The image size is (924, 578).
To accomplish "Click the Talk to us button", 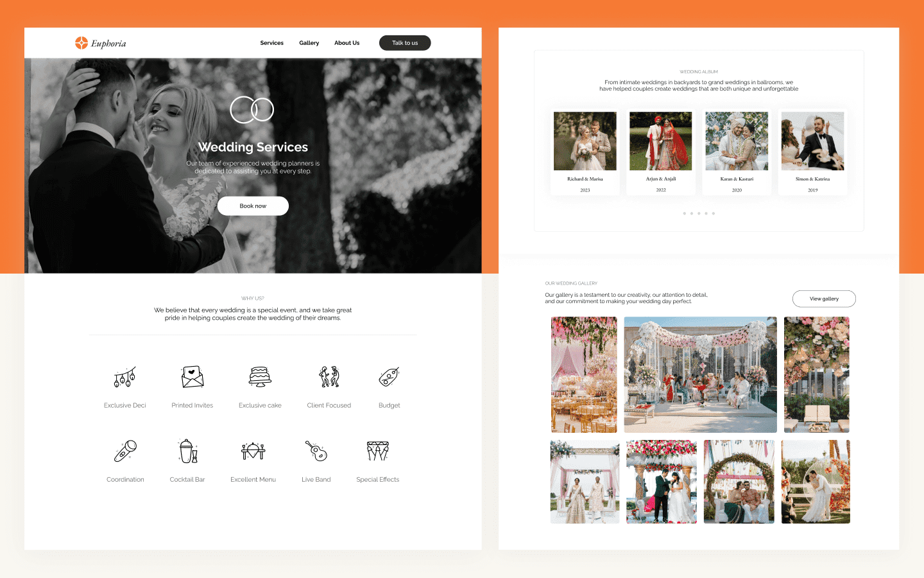I will click(x=404, y=42).
